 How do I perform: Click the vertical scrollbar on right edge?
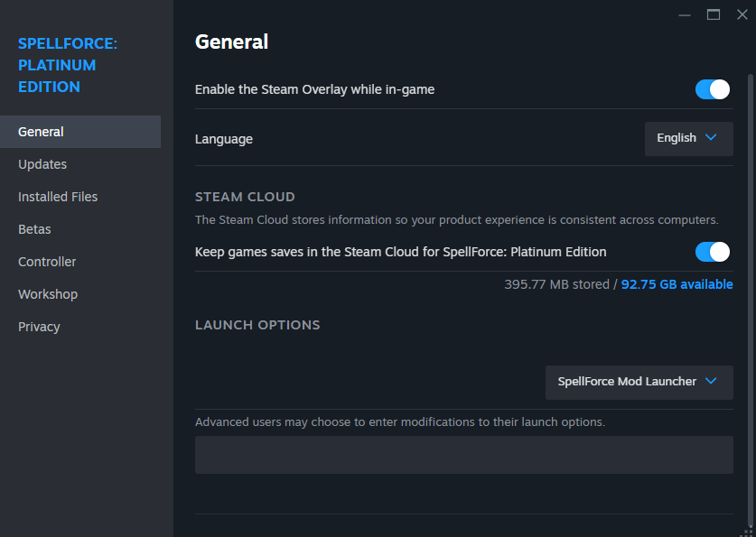750,271
